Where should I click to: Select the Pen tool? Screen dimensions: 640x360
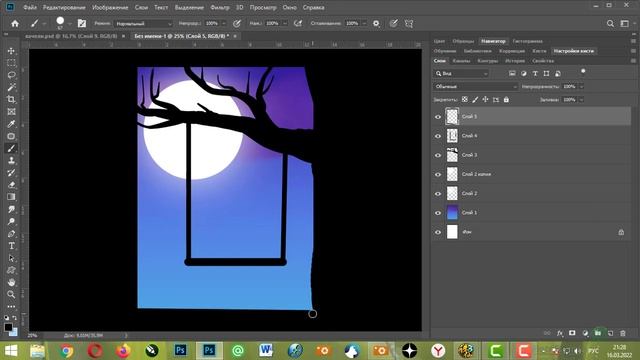[11, 233]
